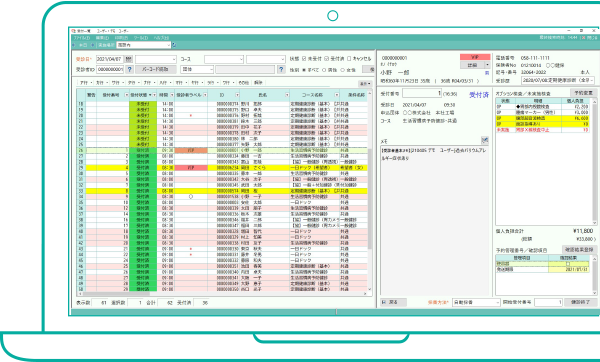Viewport: 600px width, 362px height.
Task: Open the 受診歴 history dropdown
Action: (558, 80)
